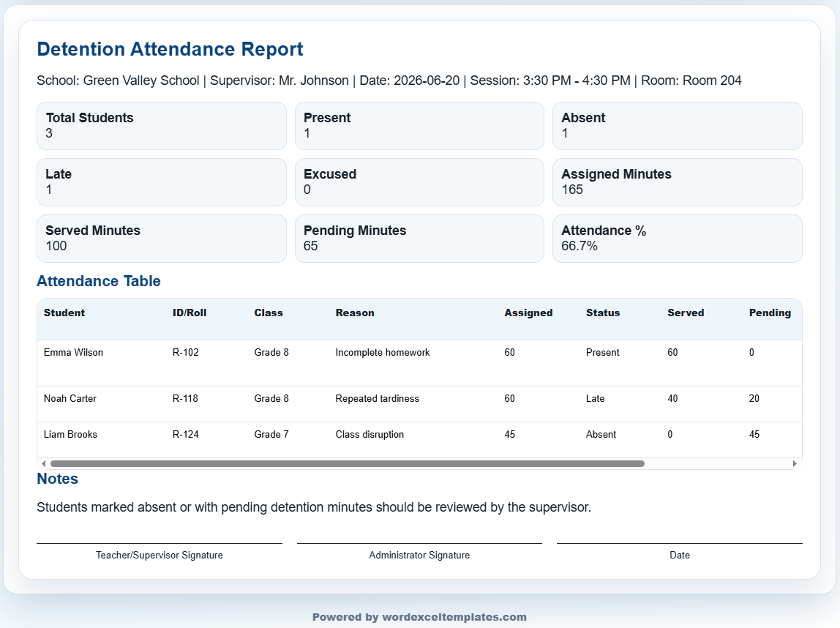Click the Notes heading
This screenshot has width=840, height=628.
57,479
